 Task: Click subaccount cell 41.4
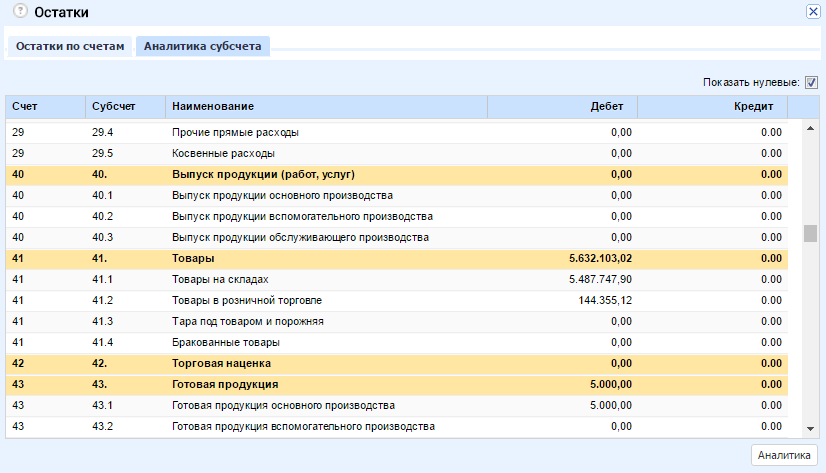pos(103,343)
